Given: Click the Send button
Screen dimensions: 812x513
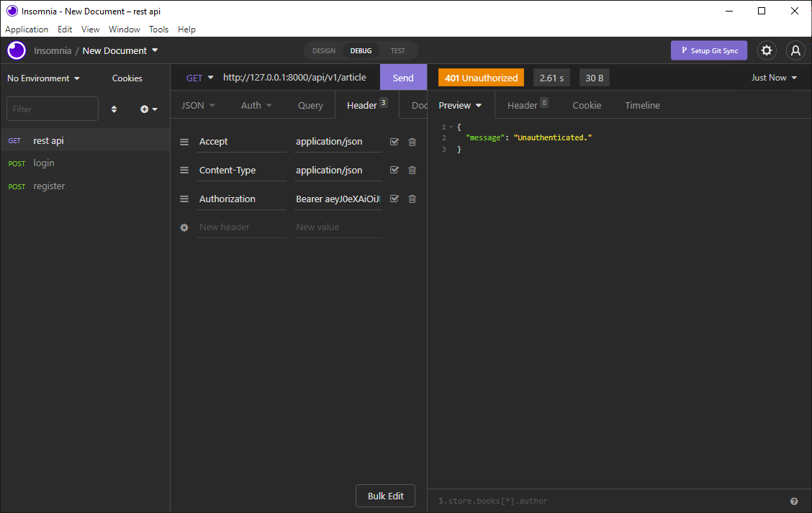Looking at the screenshot, I should pyautogui.click(x=403, y=77).
